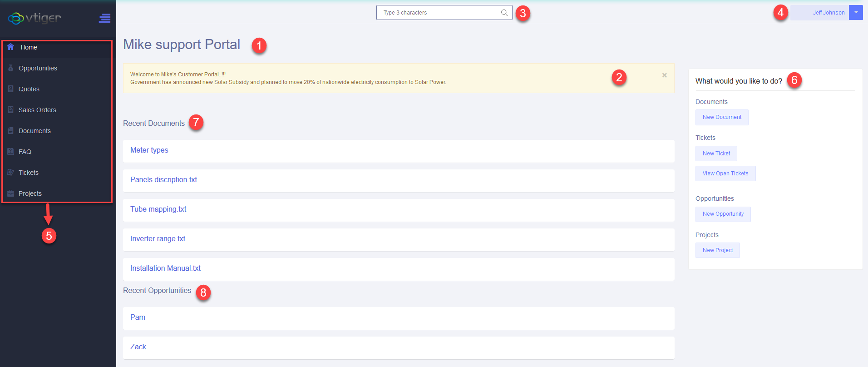Viewport: 868px width, 367px height.
Task: Collapse sidebar using hamburger menu icon
Action: [105, 19]
